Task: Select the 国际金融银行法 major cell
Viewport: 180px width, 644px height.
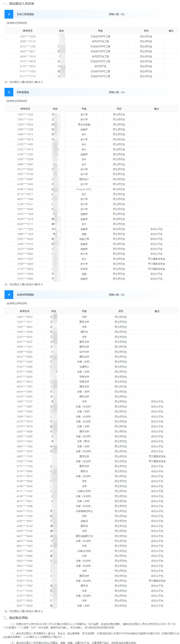Action: pos(84,536)
